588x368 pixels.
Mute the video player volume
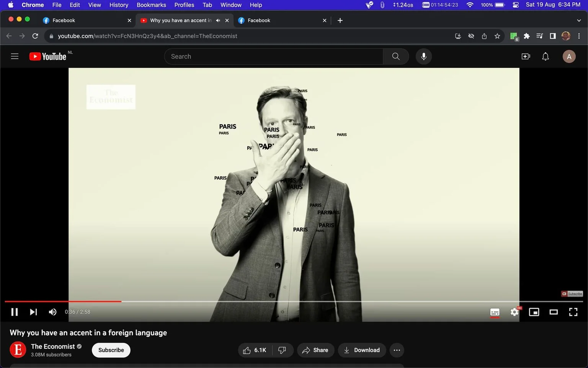(x=52, y=312)
